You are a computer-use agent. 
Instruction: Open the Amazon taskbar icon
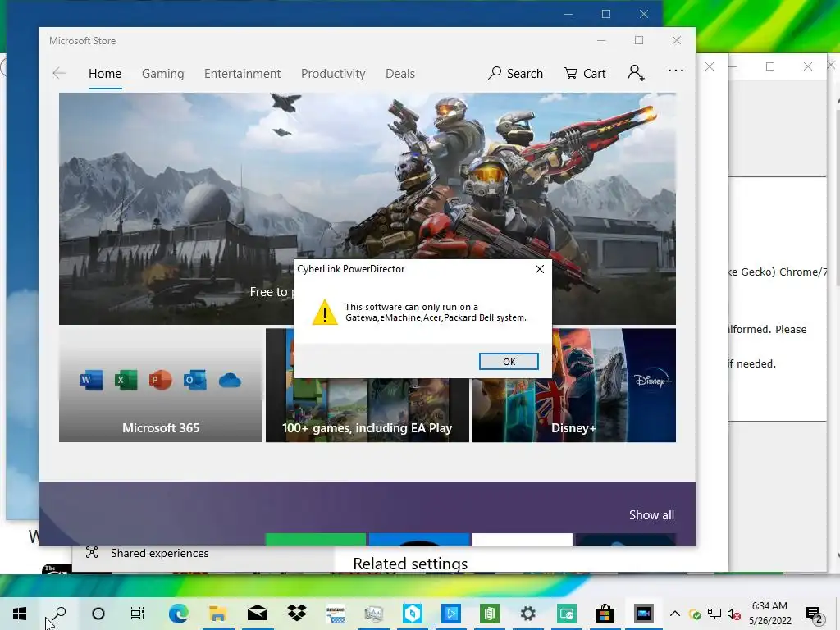pyautogui.click(x=336, y=614)
